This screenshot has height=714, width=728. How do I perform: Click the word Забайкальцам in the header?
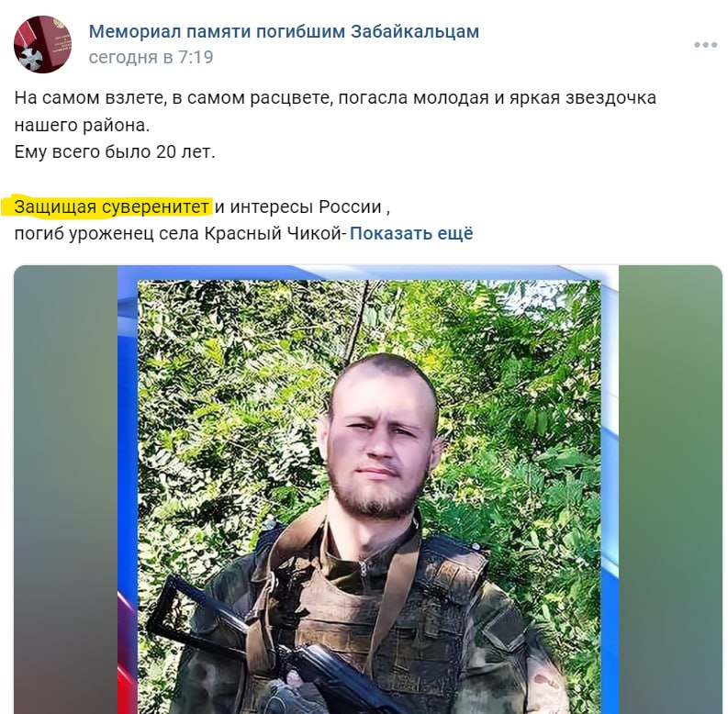[415, 31]
